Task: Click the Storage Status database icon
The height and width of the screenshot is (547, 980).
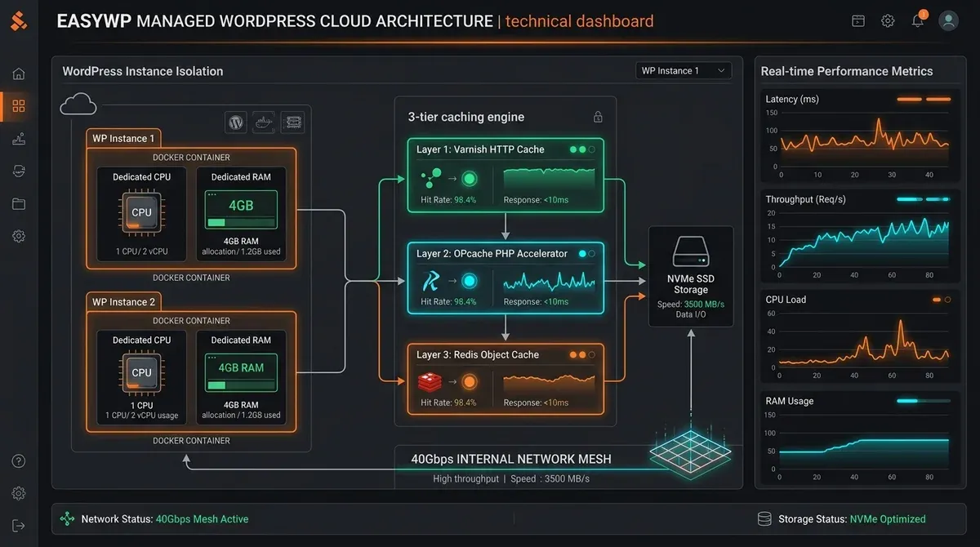Action: pos(765,519)
